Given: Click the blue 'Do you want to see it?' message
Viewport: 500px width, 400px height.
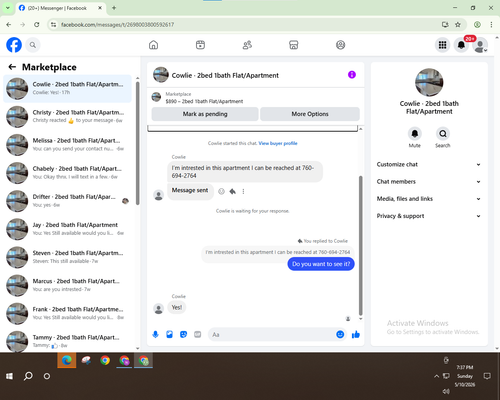Looking at the screenshot, I should (321, 264).
